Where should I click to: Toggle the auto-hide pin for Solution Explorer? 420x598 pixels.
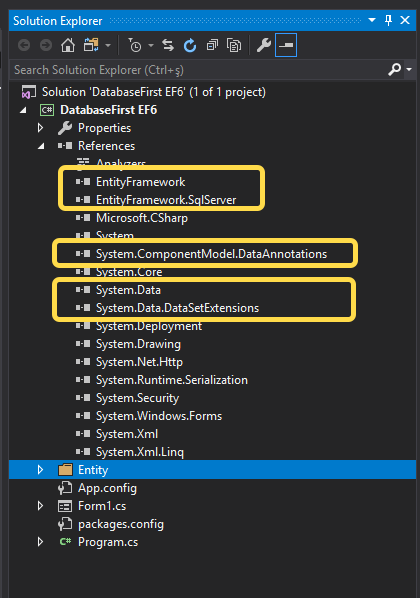(388, 20)
